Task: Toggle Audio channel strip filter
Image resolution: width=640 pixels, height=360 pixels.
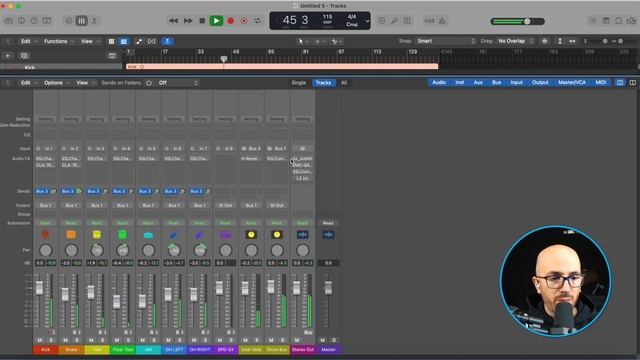Action: click(x=439, y=82)
